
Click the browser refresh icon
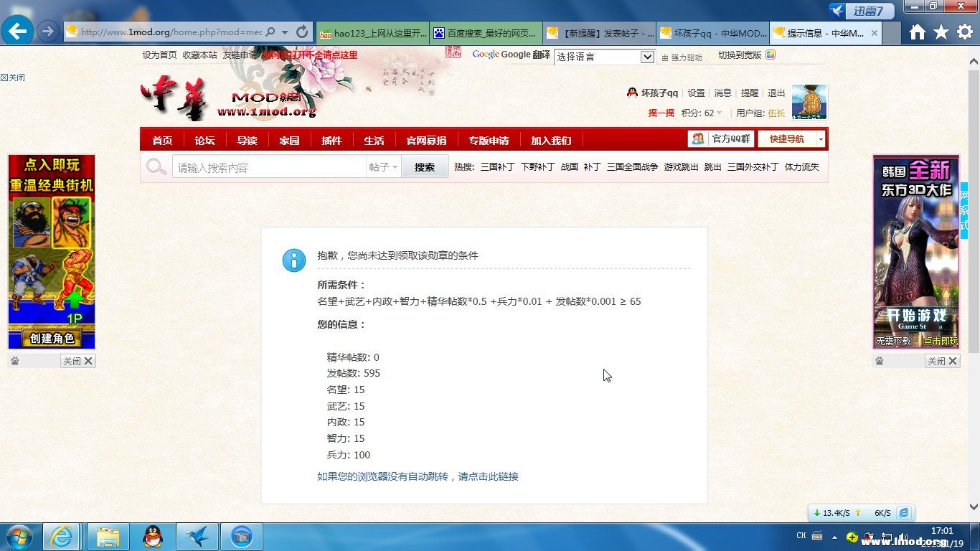pyautogui.click(x=302, y=32)
